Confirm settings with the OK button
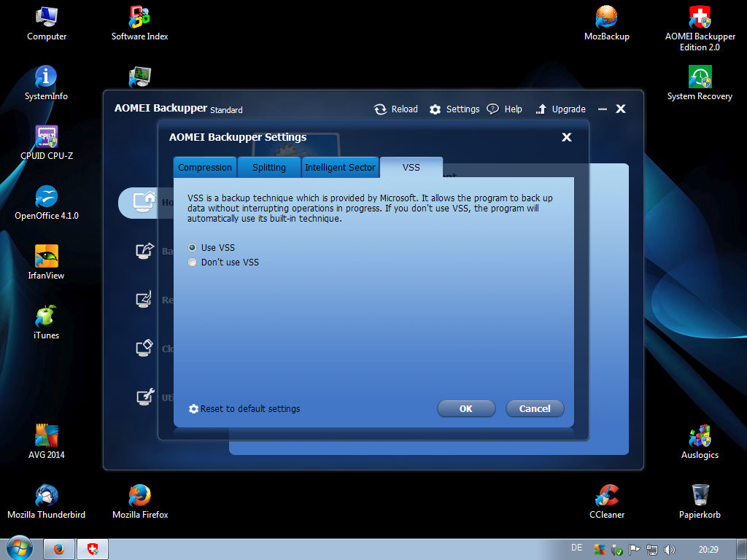Image resolution: width=747 pixels, height=560 pixels. [466, 408]
